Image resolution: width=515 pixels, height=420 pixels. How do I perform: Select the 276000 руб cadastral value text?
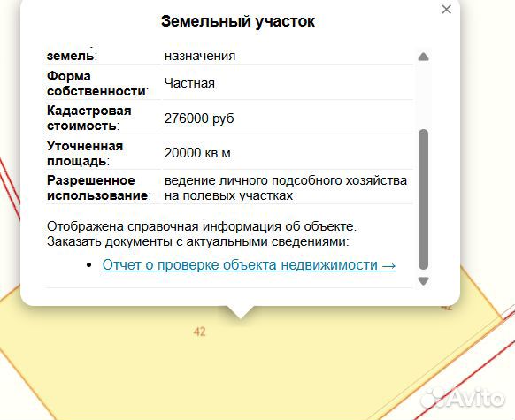click(199, 118)
